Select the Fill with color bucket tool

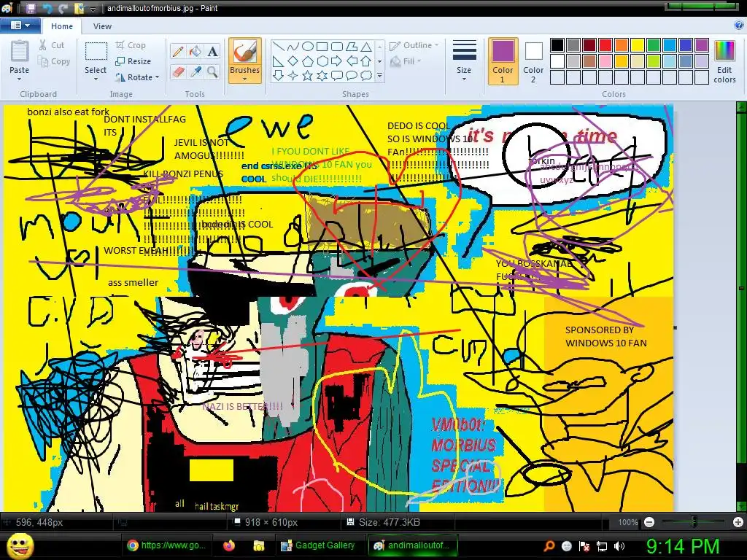click(x=196, y=51)
